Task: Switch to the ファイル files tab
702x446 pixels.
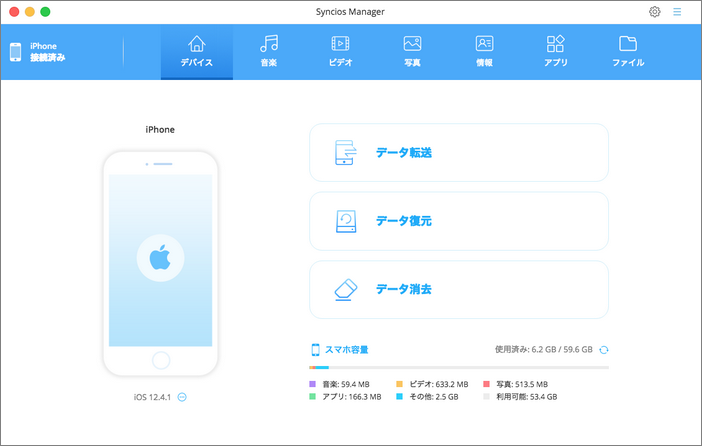Action: pyautogui.click(x=628, y=52)
